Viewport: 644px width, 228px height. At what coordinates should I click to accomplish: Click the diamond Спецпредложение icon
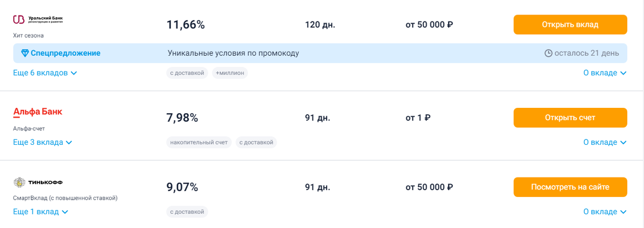tap(25, 53)
